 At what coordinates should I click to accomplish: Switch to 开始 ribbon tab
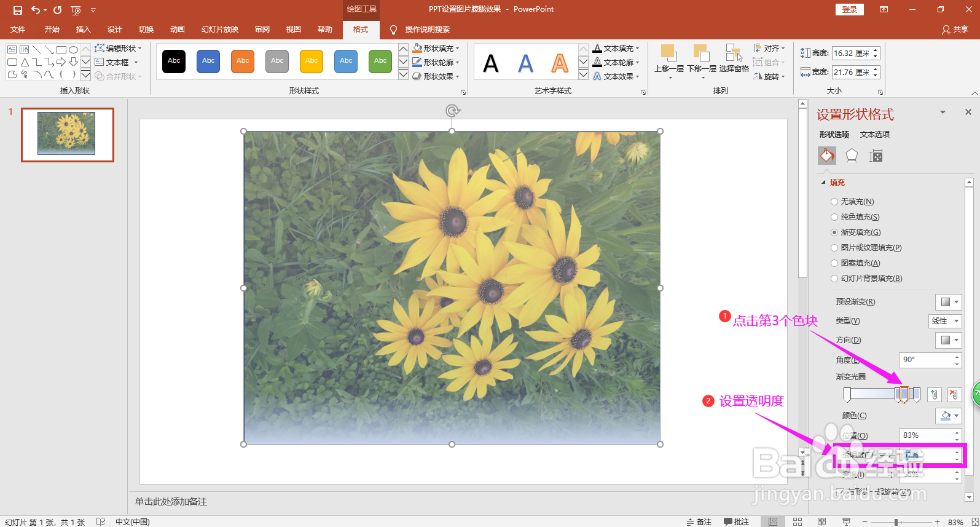click(x=52, y=30)
